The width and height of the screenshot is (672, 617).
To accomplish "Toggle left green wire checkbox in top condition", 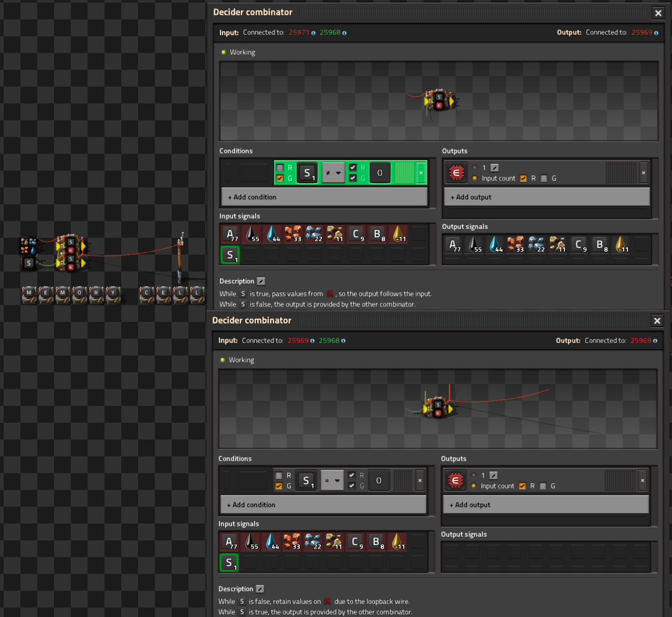I will pyautogui.click(x=280, y=179).
